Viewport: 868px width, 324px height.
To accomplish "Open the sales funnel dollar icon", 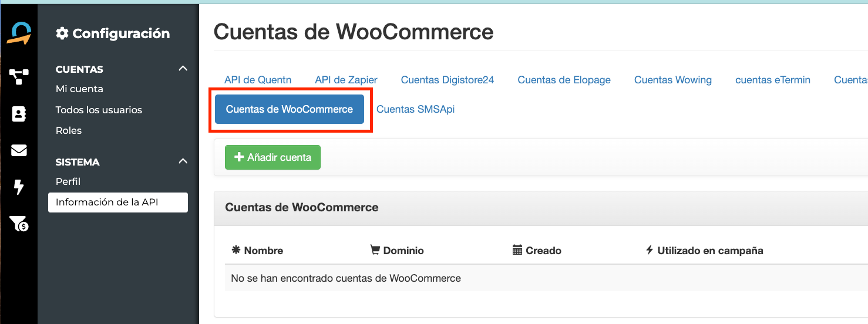I will (19, 223).
